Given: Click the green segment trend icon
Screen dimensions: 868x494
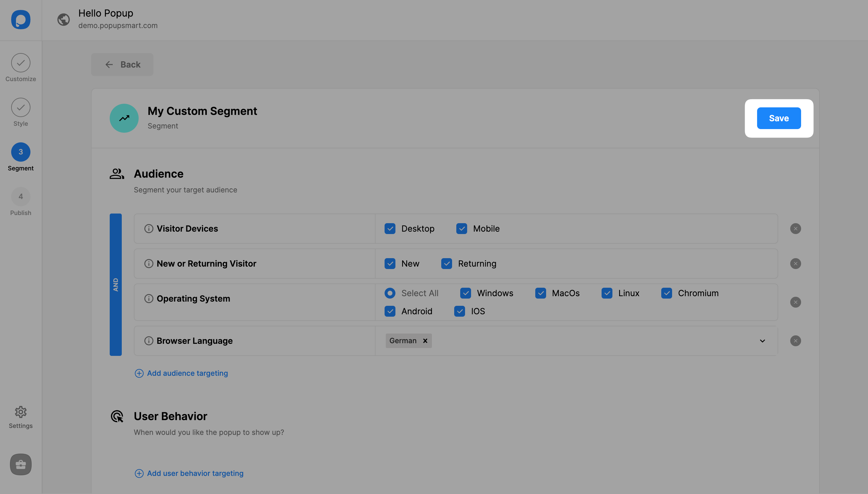Looking at the screenshot, I should (x=124, y=118).
